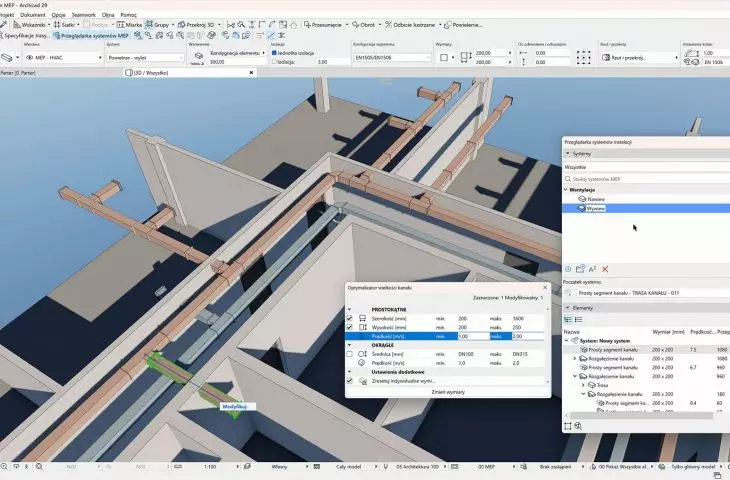Enable the Izolacja checkbox
The height and width of the screenshot is (480, 730).
coord(274,61)
